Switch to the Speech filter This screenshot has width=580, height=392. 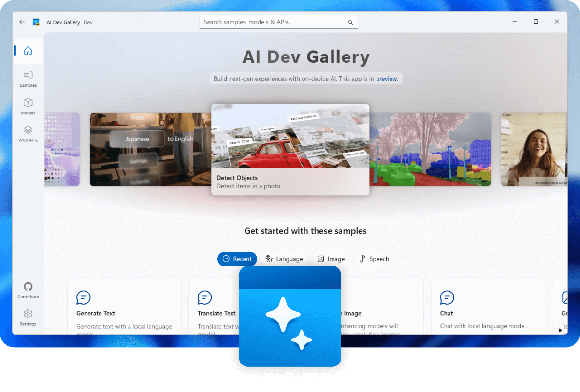tap(374, 259)
